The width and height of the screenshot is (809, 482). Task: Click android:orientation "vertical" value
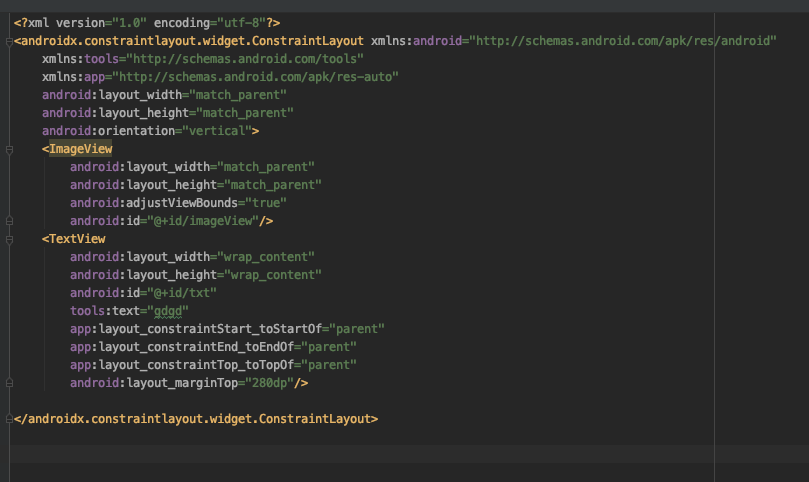click(x=217, y=131)
